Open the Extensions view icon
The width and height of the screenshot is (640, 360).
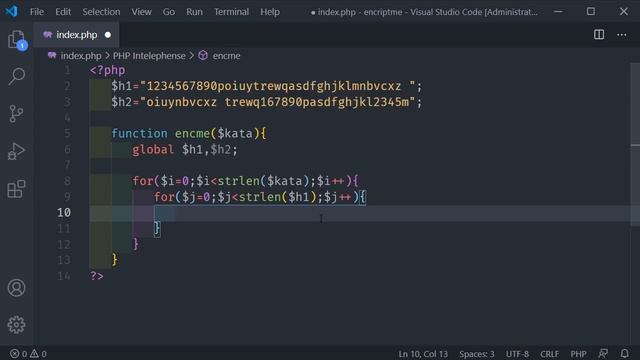click(17, 189)
